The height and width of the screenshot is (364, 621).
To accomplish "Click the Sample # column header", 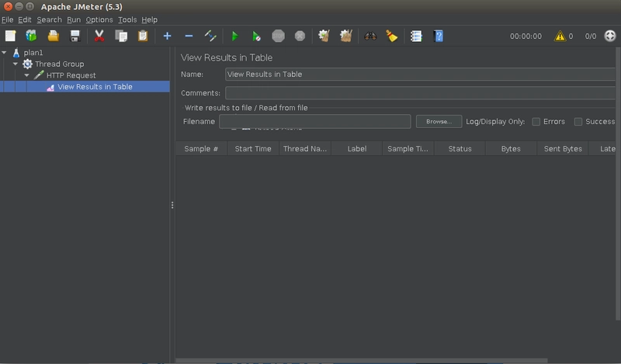I will (201, 148).
